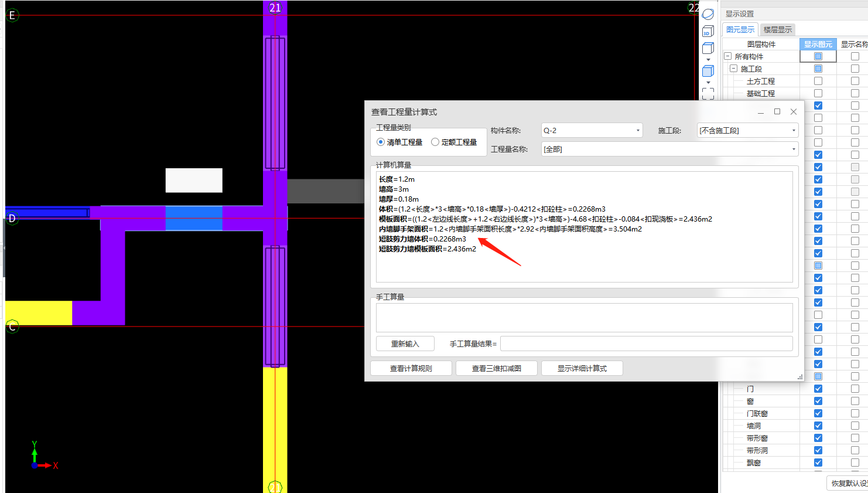Uncheck 显示图元 for 墙洞
Screen dimensions: 868x493
818,426
